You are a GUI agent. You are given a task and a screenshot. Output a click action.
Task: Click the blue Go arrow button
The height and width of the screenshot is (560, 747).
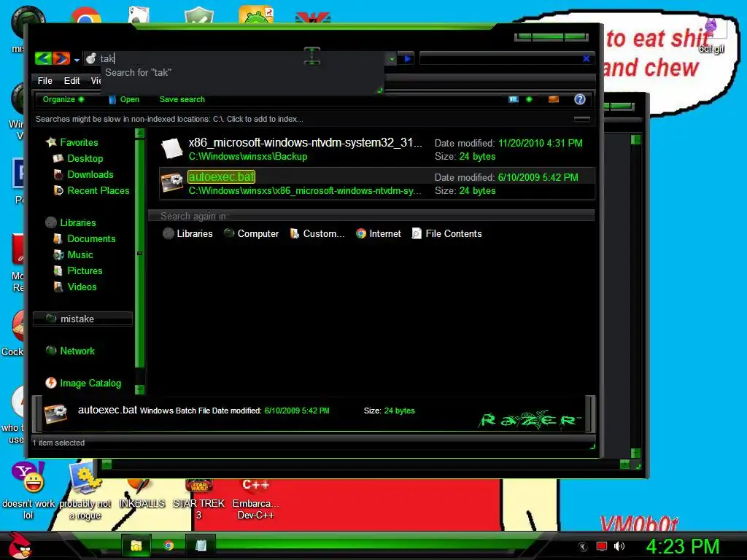click(407, 58)
